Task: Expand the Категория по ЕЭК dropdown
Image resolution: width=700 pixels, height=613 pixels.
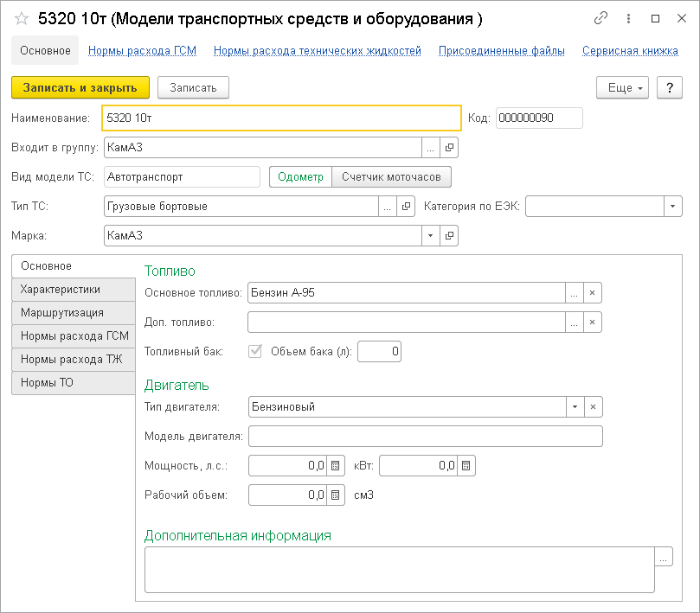Action: 673,207
